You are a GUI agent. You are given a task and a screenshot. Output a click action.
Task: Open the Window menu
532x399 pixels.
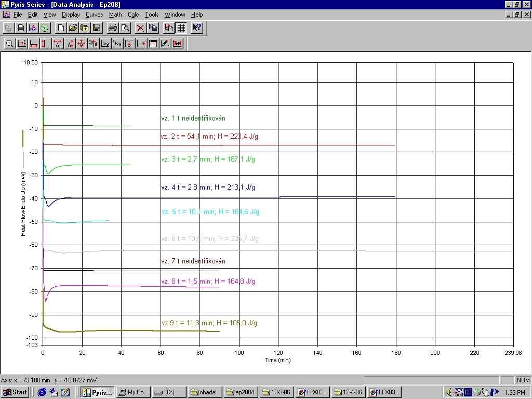tap(175, 15)
